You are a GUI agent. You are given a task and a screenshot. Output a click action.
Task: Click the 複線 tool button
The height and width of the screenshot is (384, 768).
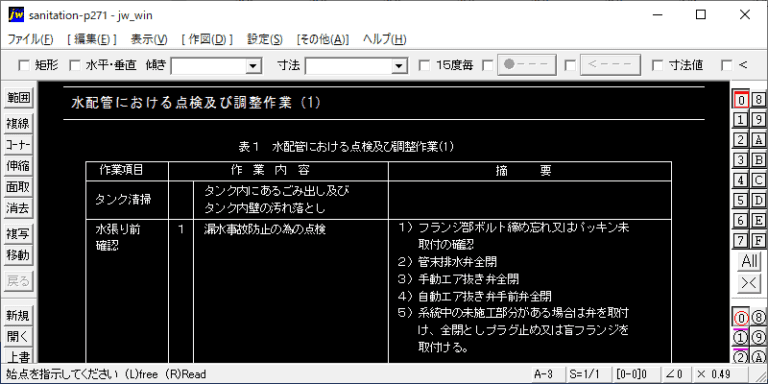18,124
